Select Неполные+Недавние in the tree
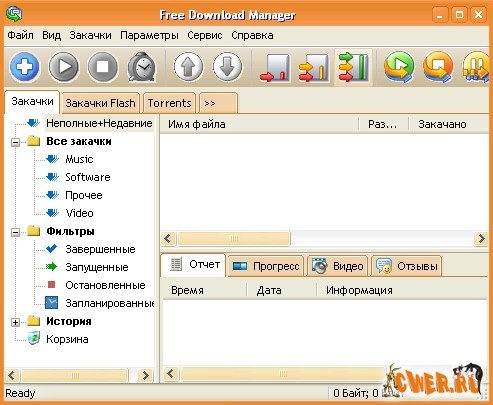 click(x=99, y=123)
